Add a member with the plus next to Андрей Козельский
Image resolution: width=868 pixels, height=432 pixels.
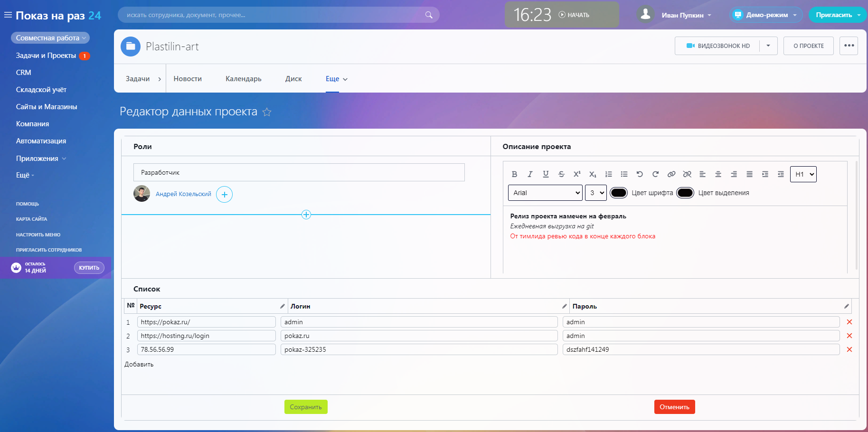pyautogui.click(x=224, y=194)
